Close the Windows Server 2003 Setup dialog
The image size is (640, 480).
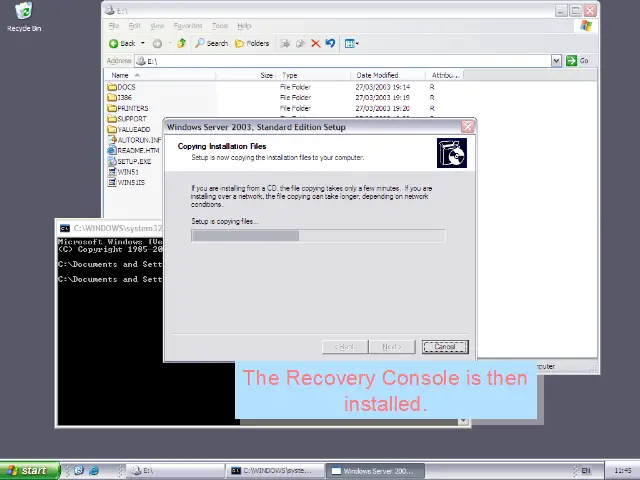coord(467,127)
